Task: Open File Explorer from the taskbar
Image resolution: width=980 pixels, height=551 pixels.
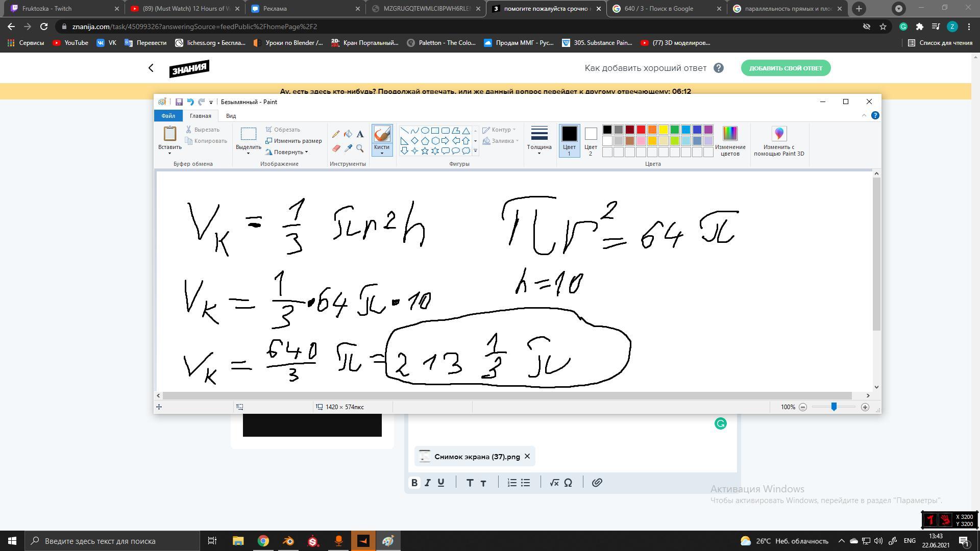Action: (x=238, y=541)
